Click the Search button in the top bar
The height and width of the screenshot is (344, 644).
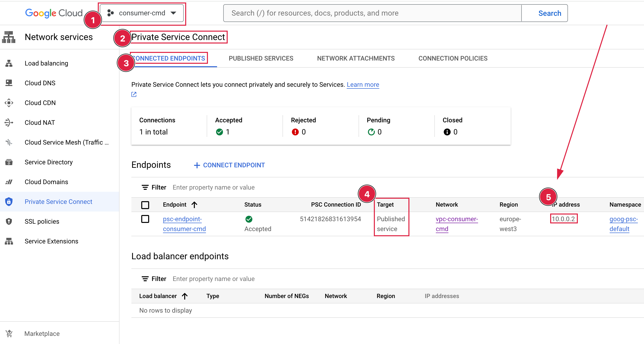(x=549, y=13)
